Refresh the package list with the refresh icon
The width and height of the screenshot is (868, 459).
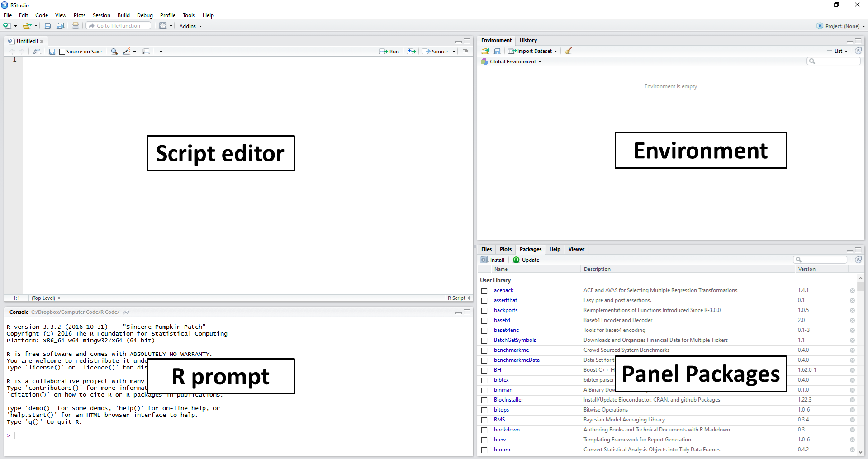coord(858,260)
